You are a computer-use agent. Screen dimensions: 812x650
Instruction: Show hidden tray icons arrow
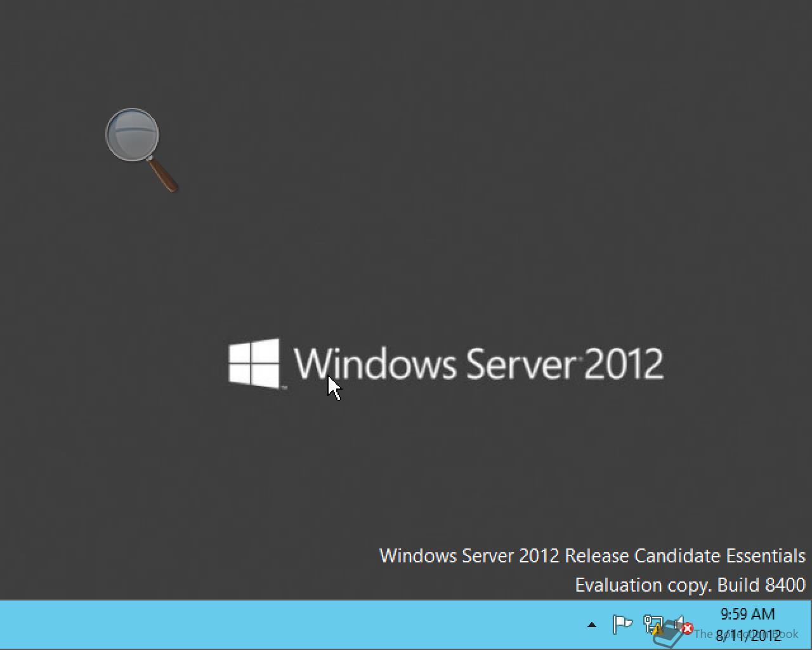[x=592, y=625]
